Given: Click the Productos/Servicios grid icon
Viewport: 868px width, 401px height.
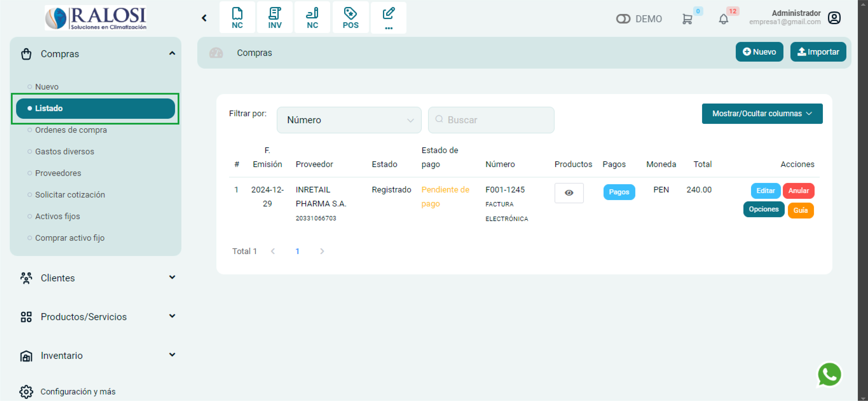Looking at the screenshot, I should point(26,317).
